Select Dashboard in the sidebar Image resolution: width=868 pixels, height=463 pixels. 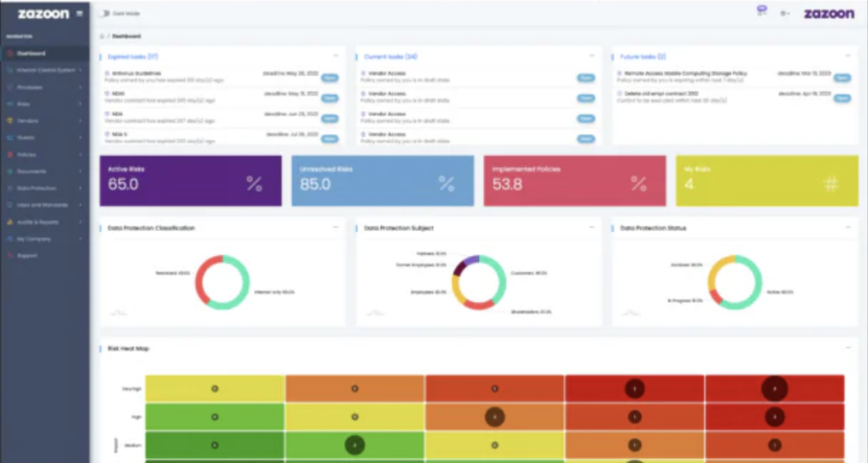coord(44,53)
